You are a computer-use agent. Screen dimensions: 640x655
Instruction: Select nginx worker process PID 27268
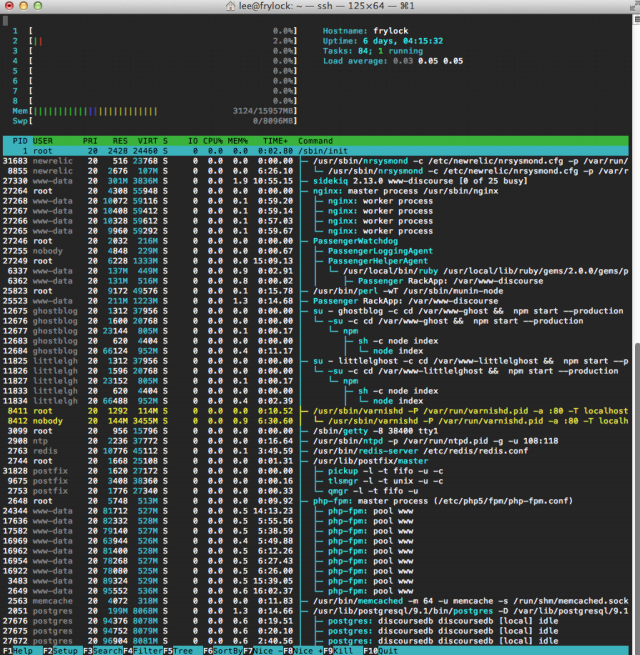click(315, 201)
